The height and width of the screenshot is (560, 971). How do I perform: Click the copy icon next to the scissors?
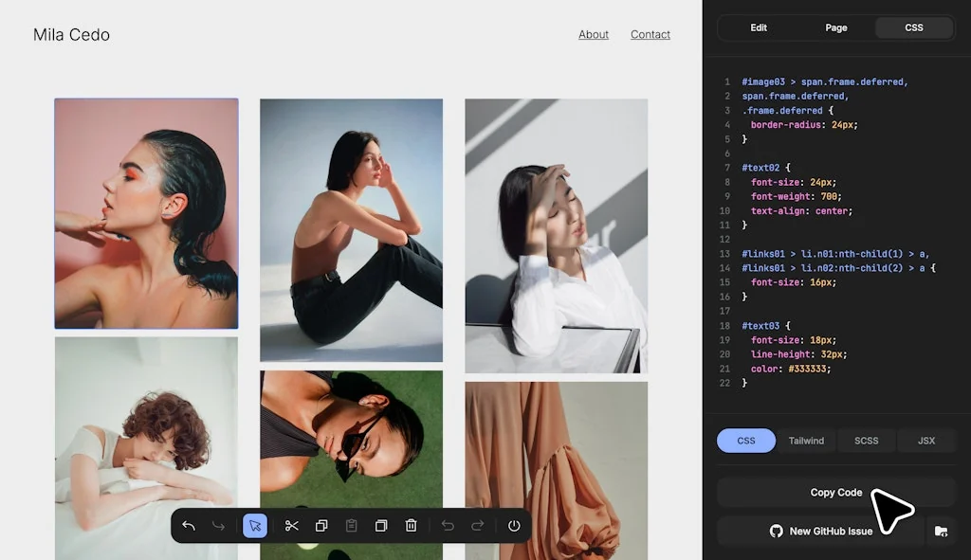321,526
